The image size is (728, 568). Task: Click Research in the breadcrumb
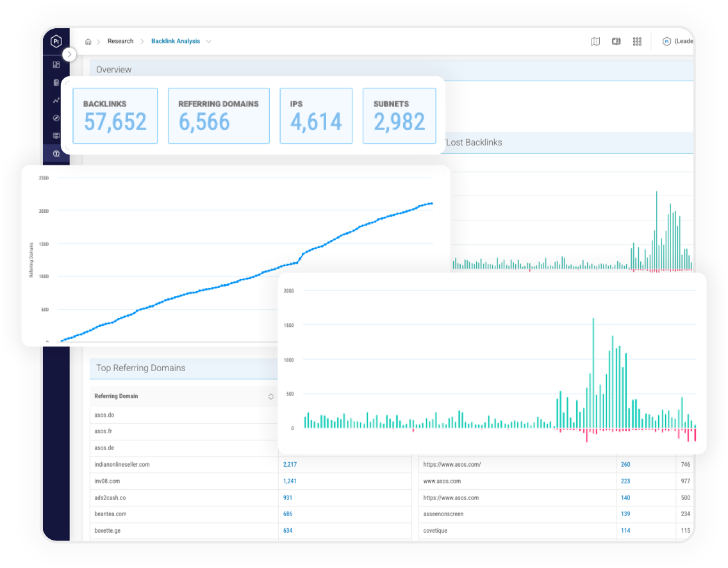tap(120, 41)
